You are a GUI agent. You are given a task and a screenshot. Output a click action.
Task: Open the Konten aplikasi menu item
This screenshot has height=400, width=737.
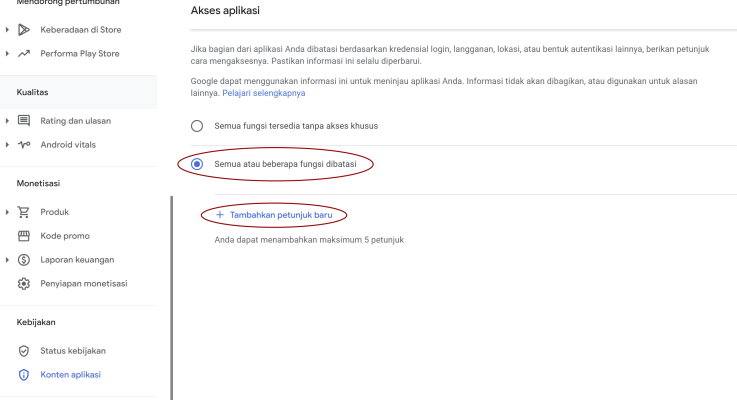(x=71, y=375)
